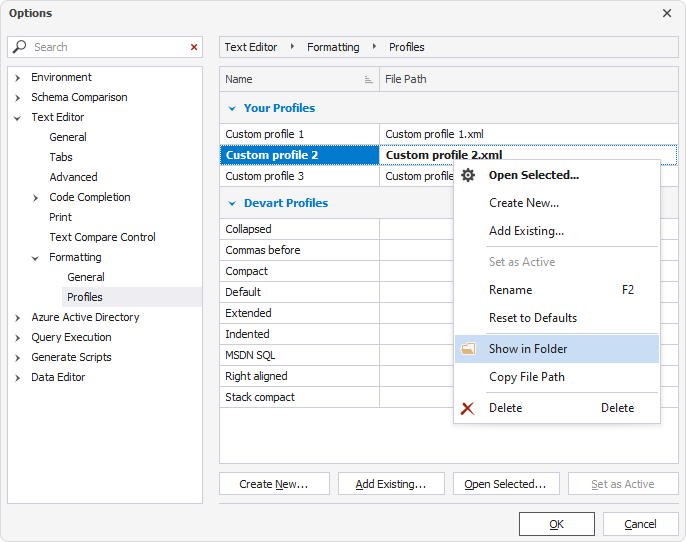Image resolution: width=686 pixels, height=542 pixels.
Task: Expand the Code Completion node
Action: click(35, 198)
